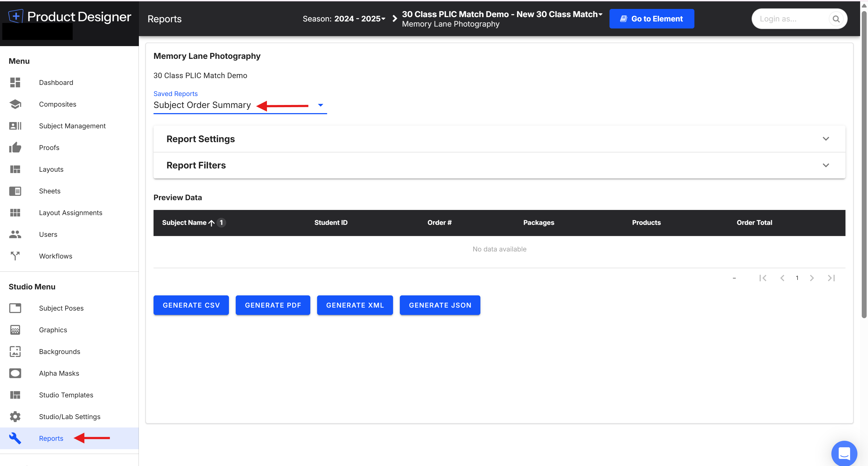Open Layout Assignments menu item
The width and height of the screenshot is (868, 466).
point(69,213)
